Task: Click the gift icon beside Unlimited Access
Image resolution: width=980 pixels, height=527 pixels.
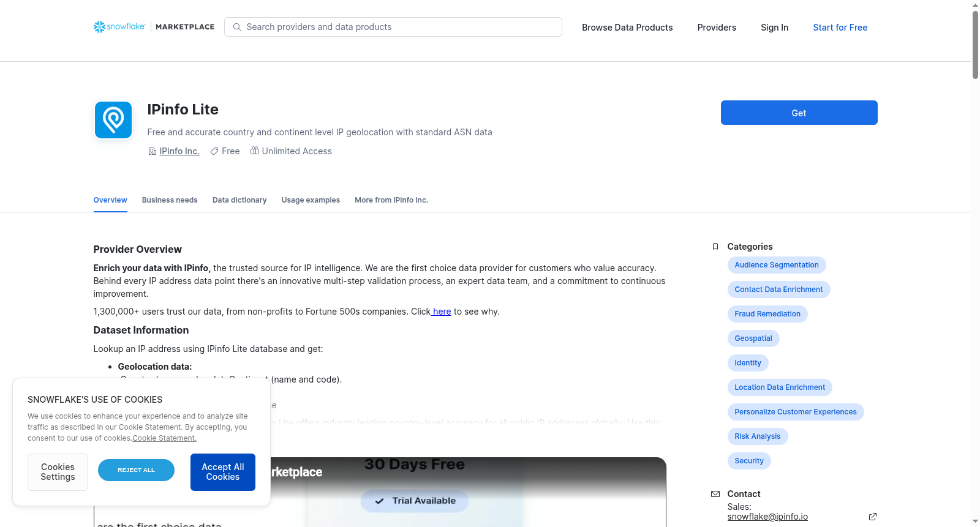Action: (x=254, y=151)
